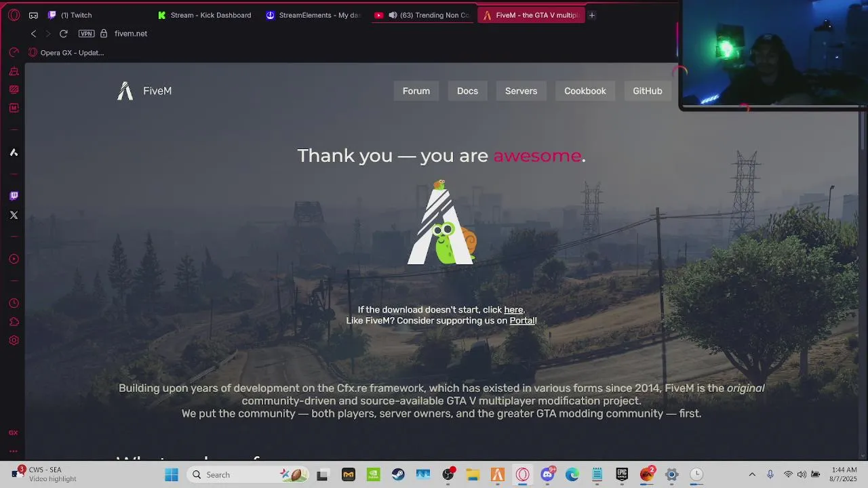Open GX Corner controller icon in tab bar
Screen dimensions: 868x488
[x=33, y=15]
